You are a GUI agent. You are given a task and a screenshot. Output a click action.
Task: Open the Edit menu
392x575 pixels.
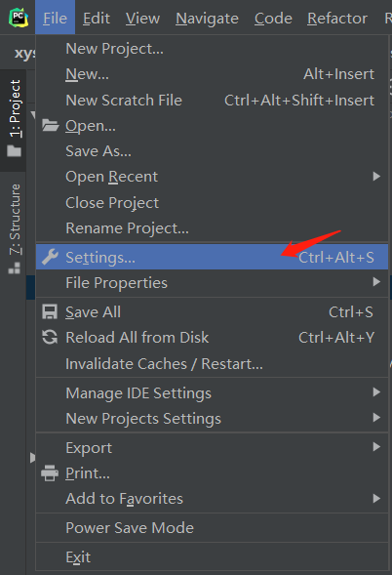pos(97,18)
